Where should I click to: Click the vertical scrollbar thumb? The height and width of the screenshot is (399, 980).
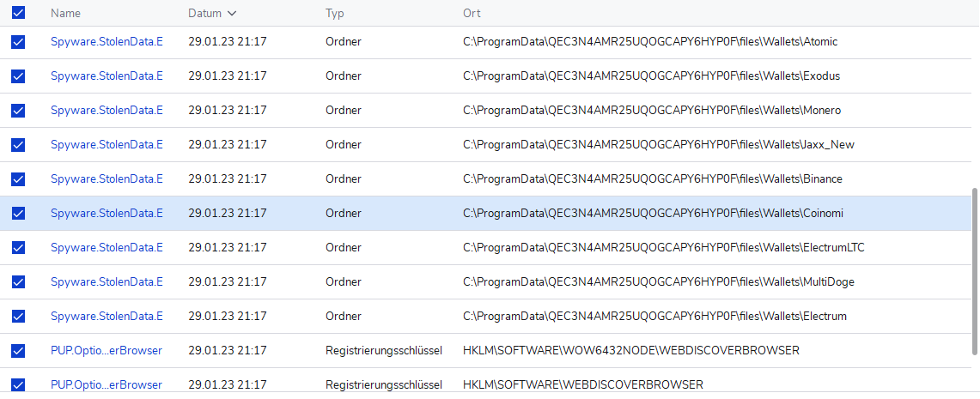click(x=976, y=271)
